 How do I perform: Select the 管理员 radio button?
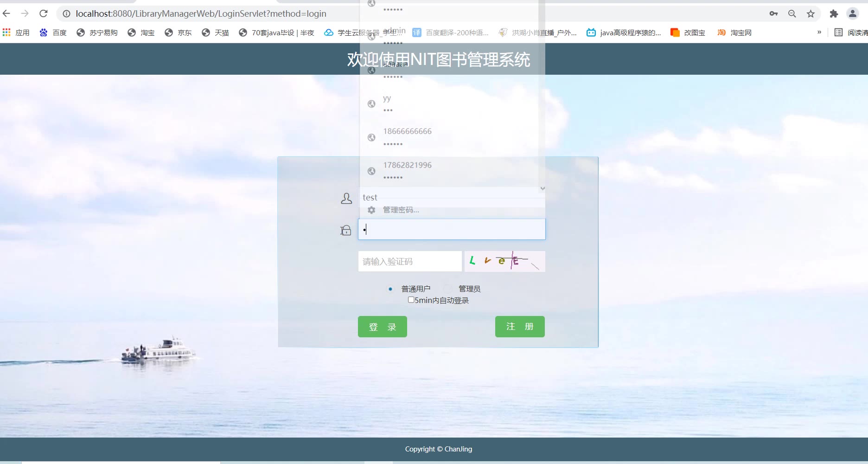coord(447,289)
